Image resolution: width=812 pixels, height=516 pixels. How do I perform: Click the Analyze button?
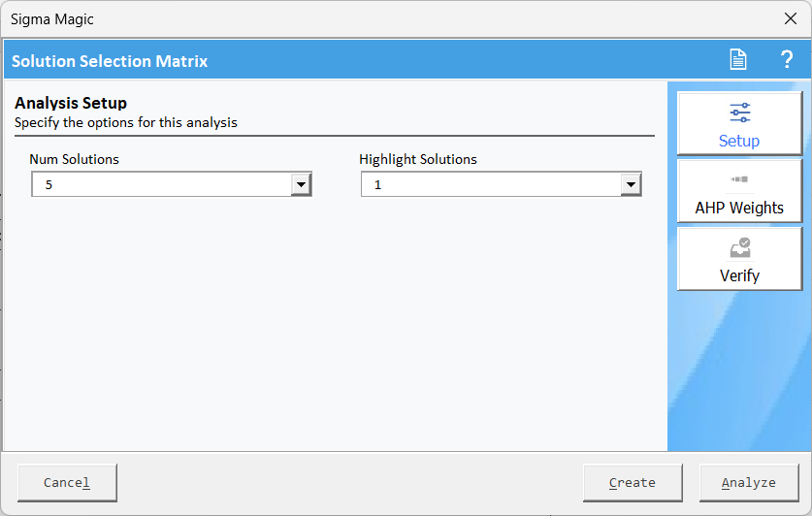click(x=749, y=483)
